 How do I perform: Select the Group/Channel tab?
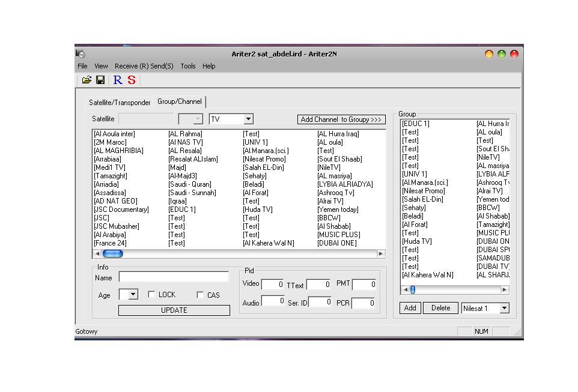pyautogui.click(x=180, y=101)
